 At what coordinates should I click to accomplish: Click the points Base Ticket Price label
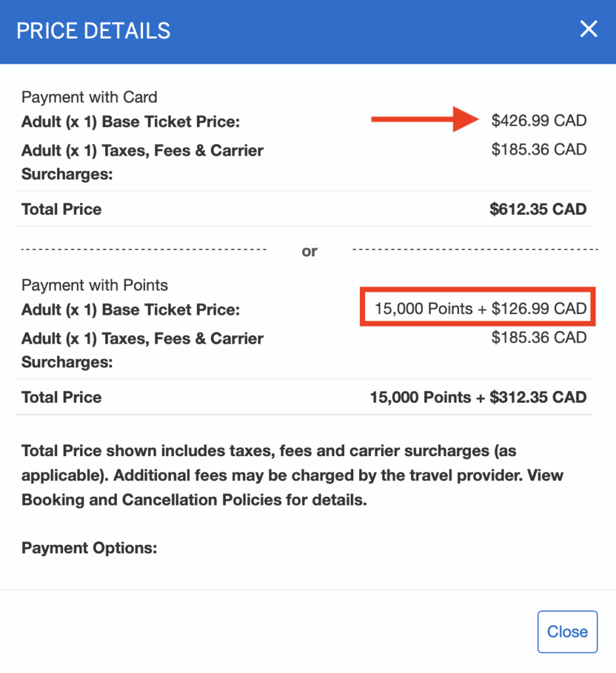(131, 310)
